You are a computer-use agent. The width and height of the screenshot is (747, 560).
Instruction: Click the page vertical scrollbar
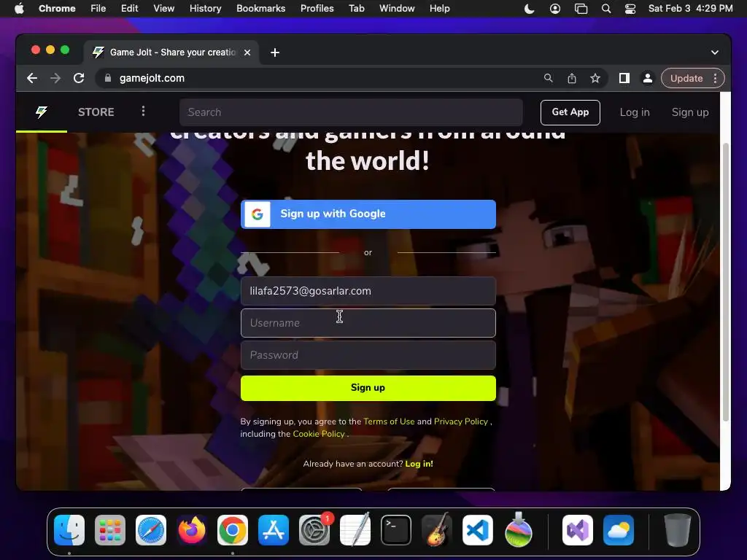pyautogui.click(x=726, y=282)
